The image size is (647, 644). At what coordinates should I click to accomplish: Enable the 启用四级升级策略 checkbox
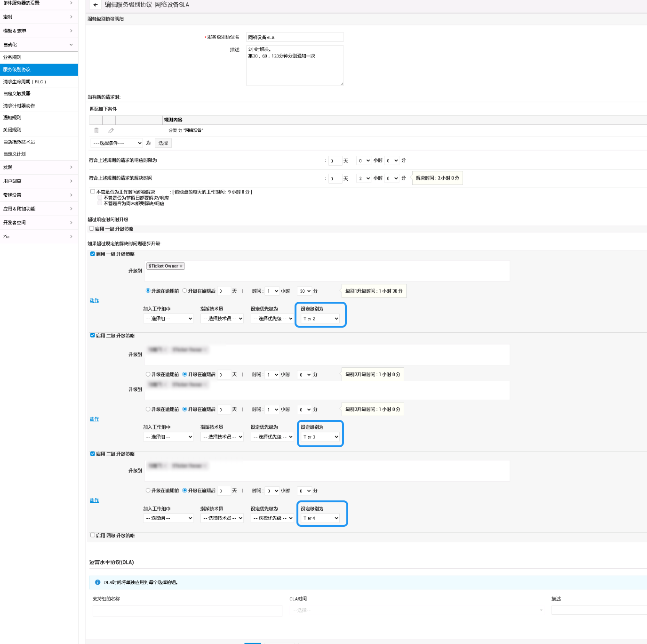point(93,535)
